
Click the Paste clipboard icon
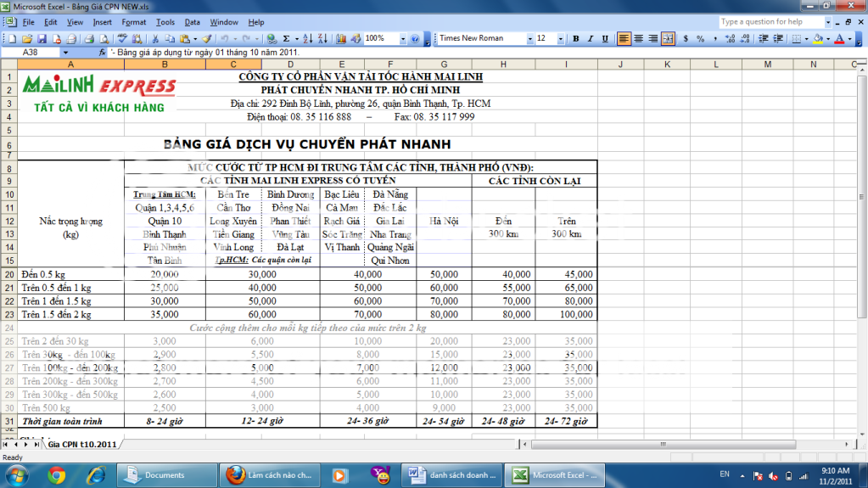click(185, 39)
